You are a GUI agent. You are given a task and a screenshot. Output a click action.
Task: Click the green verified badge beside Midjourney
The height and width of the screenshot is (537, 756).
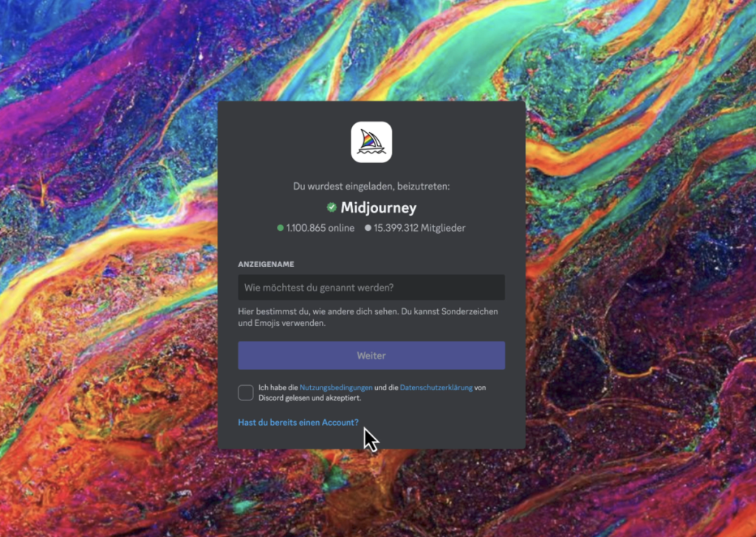[332, 208]
